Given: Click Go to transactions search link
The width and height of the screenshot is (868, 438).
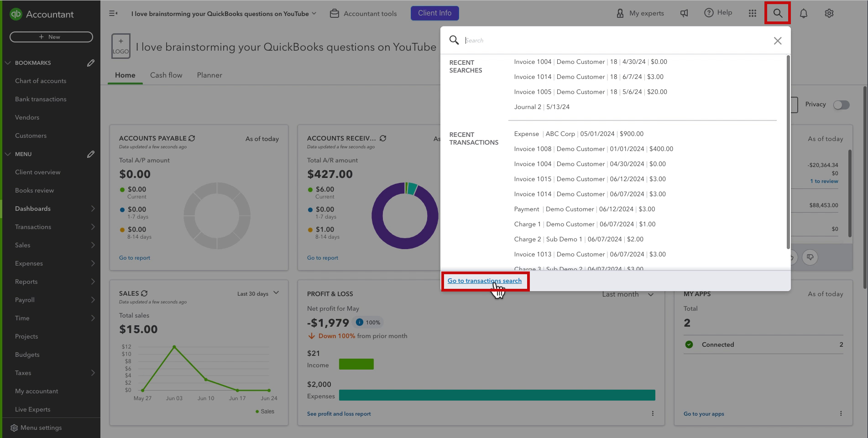Looking at the screenshot, I should (484, 281).
